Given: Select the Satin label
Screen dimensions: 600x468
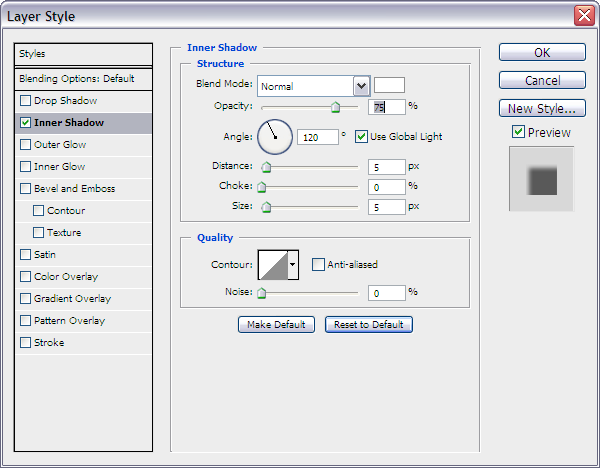Looking at the screenshot, I should [45, 254].
